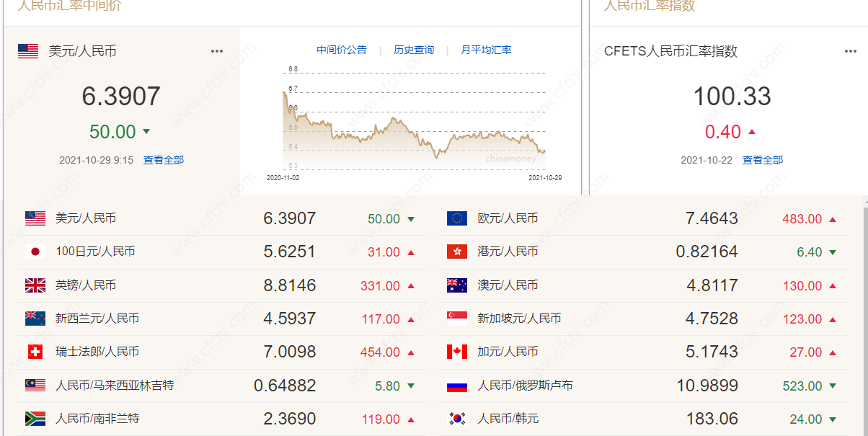Open the 中间价公告 tab

tap(342, 50)
